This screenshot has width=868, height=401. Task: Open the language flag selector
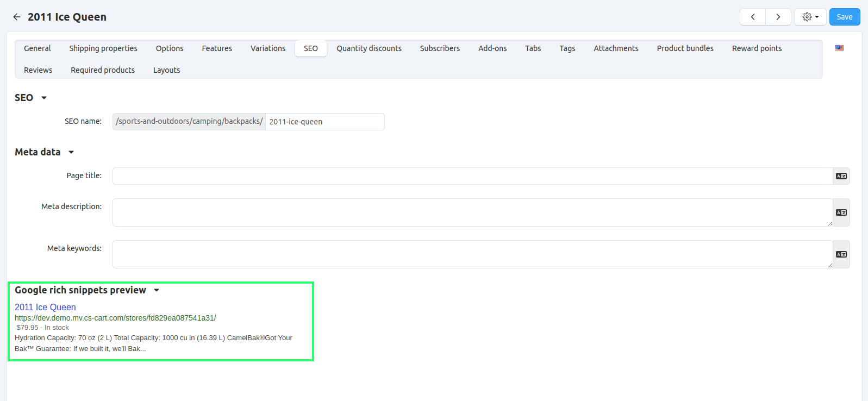point(839,48)
